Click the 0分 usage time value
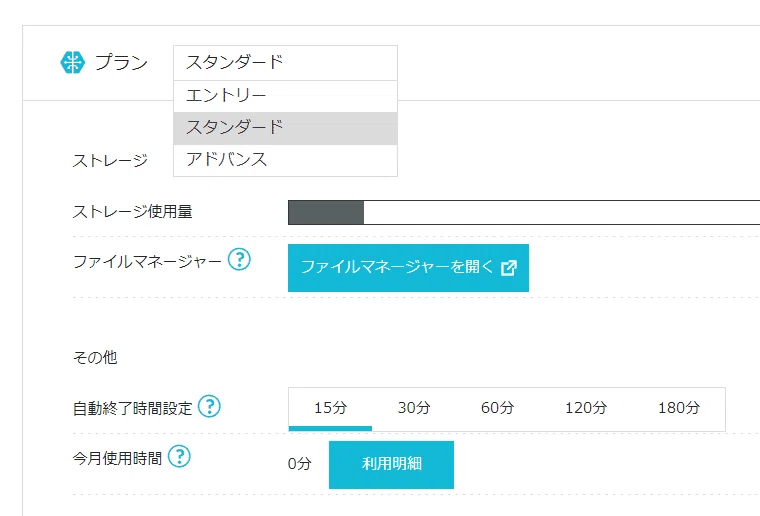Image resolution: width=760 pixels, height=516 pixels. 300,465
